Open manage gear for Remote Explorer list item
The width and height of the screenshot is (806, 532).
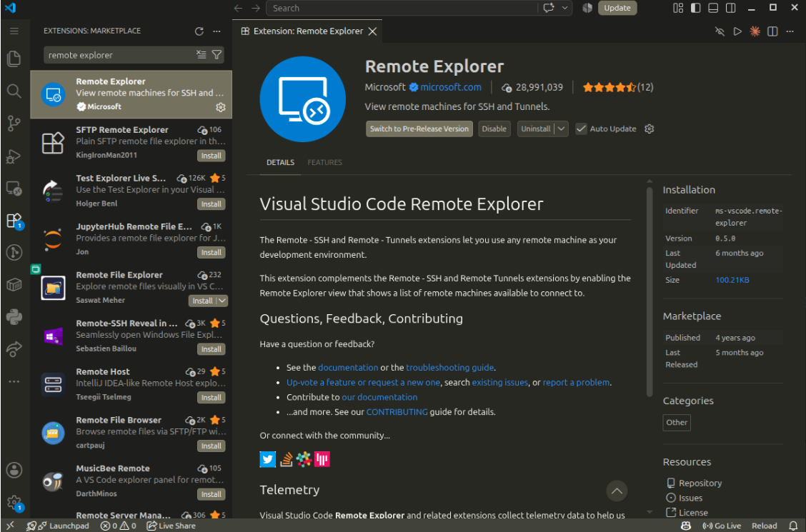point(221,107)
